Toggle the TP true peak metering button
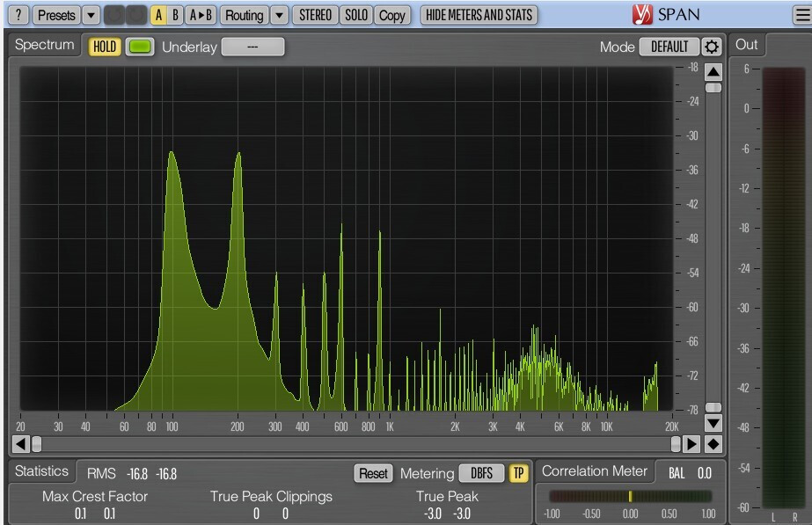The height and width of the screenshot is (525, 812). 518,473
